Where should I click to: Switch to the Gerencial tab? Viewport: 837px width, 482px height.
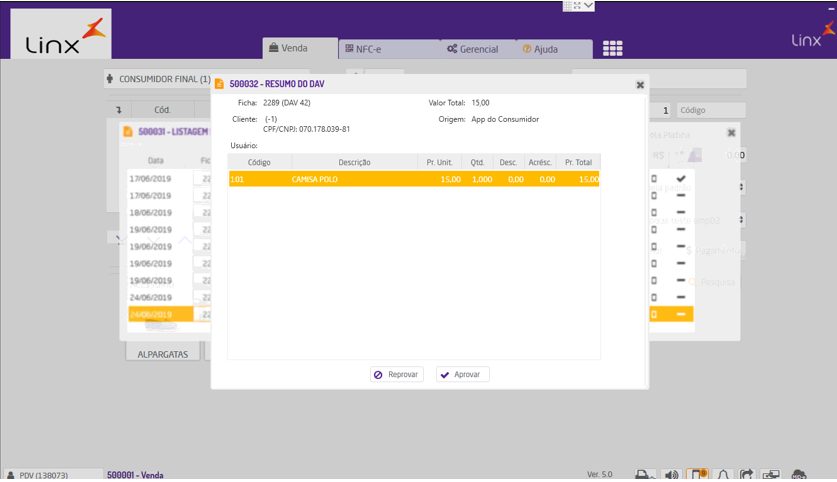tap(473, 49)
